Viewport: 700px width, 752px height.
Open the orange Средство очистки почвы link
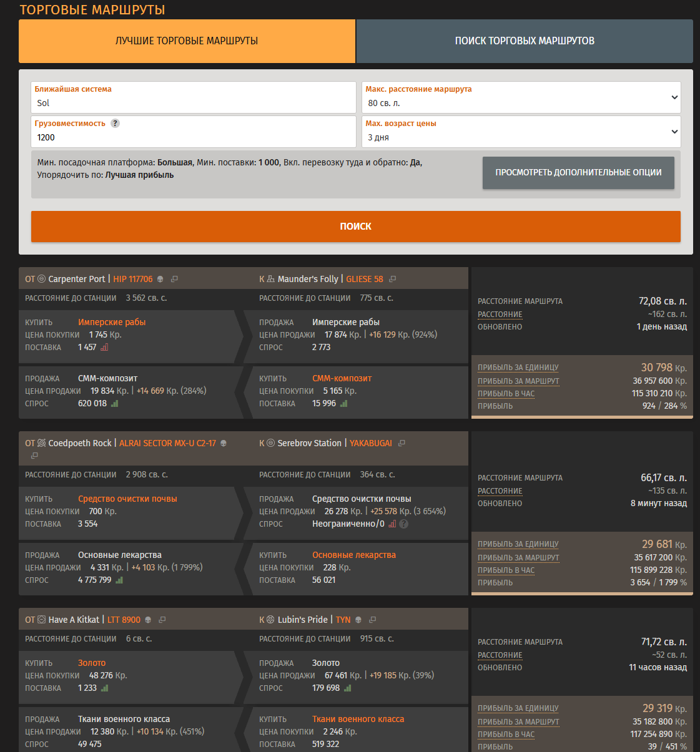(x=127, y=499)
